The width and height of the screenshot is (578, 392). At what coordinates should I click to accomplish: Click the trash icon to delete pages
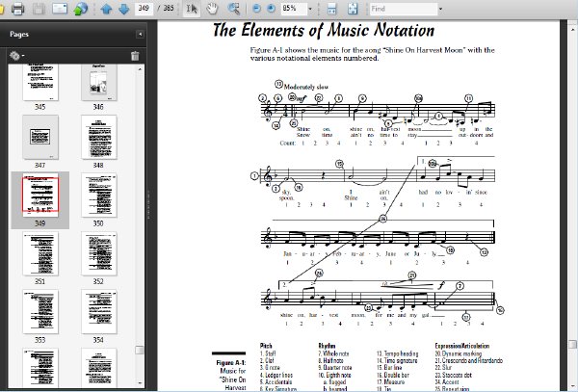[x=135, y=56]
